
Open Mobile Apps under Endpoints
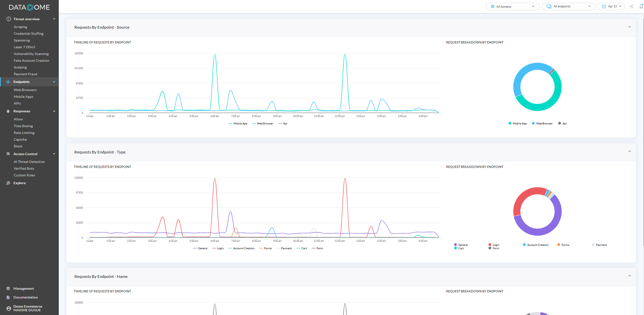tap(23, 97)
